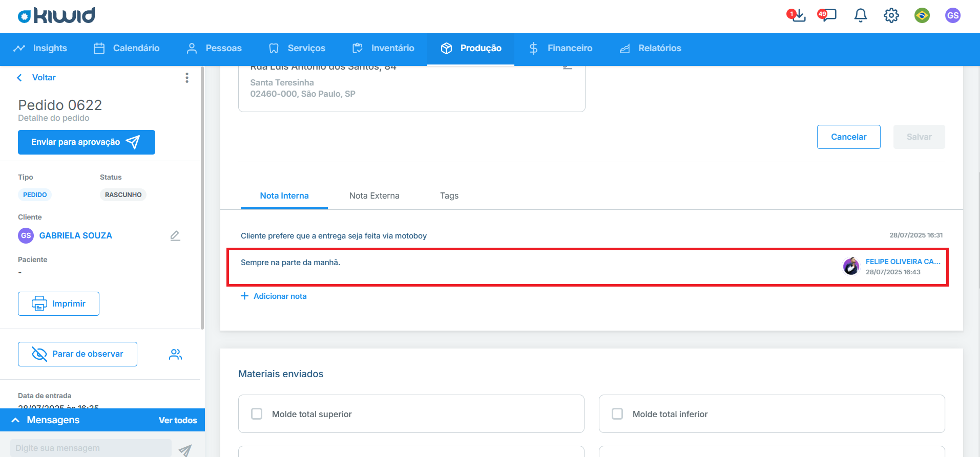The image size is (980, 457).
Task: Open the Insights menu
Action: 40,48
